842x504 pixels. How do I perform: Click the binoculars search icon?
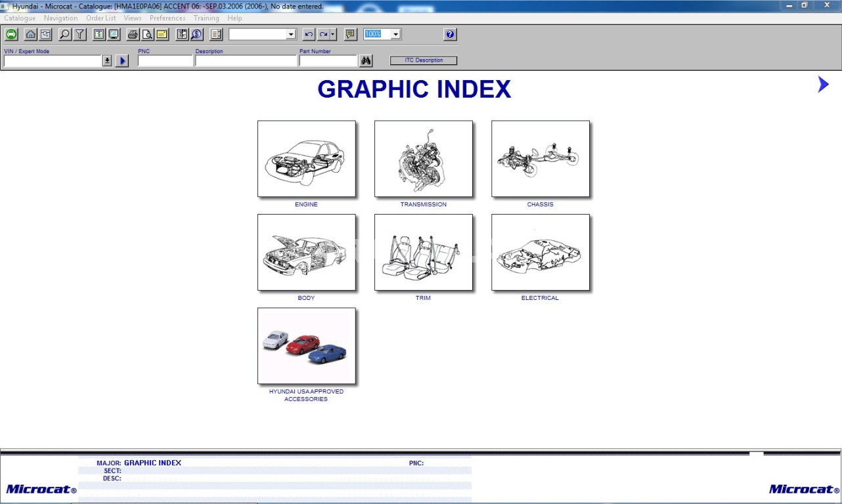pos(366,61)
